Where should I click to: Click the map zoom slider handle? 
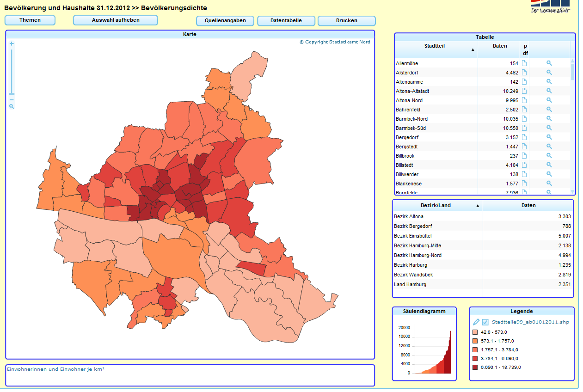click(12, 94)
